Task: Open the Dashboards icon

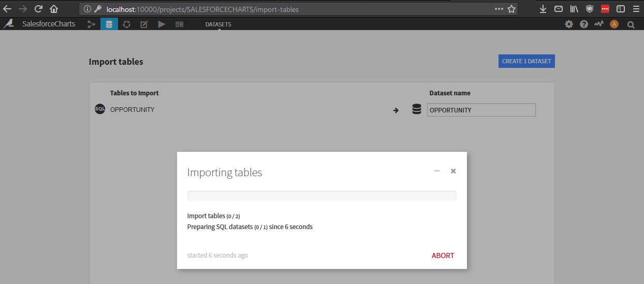Action: point(179,24)
